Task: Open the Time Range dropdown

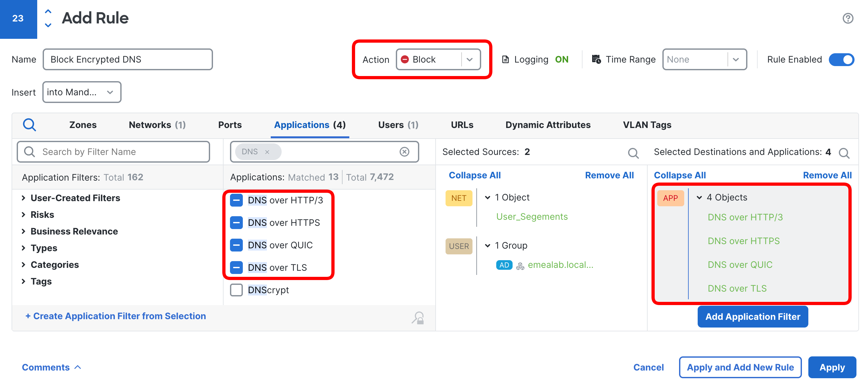Action: [704, 60]
